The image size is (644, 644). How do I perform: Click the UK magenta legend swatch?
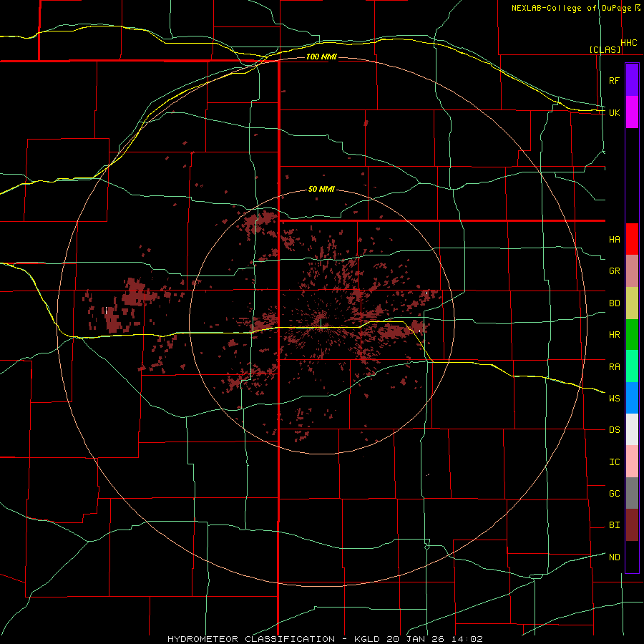click(x=632, y=112)
